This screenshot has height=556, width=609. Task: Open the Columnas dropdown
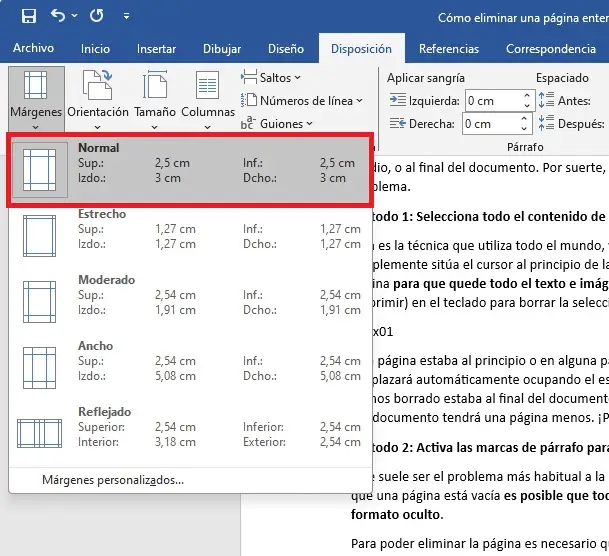(208, 99)
